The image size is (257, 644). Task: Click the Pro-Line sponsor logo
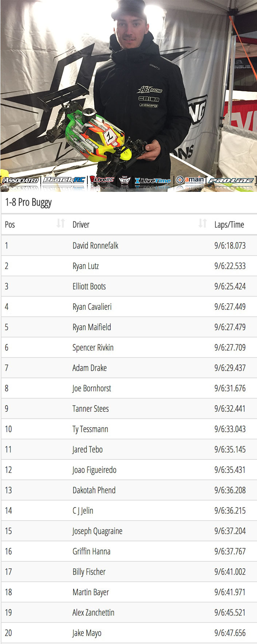(x=231, y=180)
